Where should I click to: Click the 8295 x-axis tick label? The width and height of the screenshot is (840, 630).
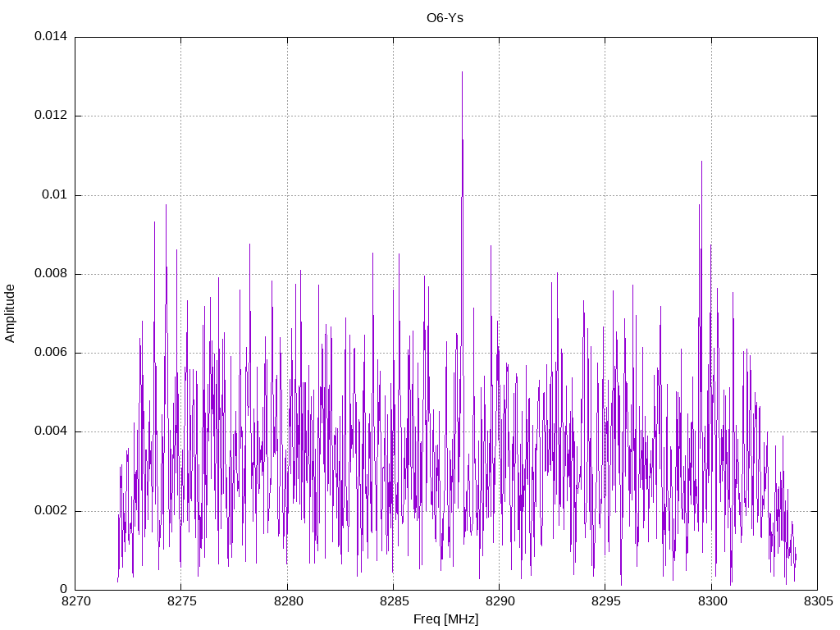(x=606, y=601)
